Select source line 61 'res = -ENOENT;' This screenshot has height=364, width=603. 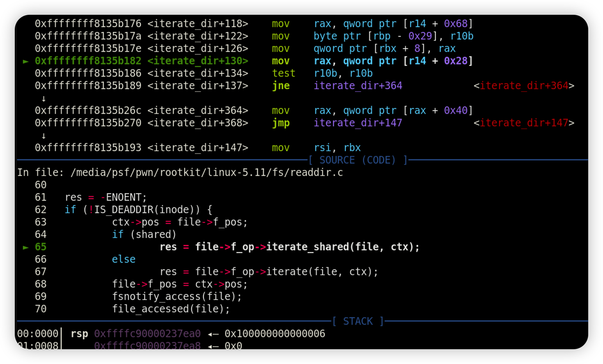pyautogui.click(x=106, y=197)
